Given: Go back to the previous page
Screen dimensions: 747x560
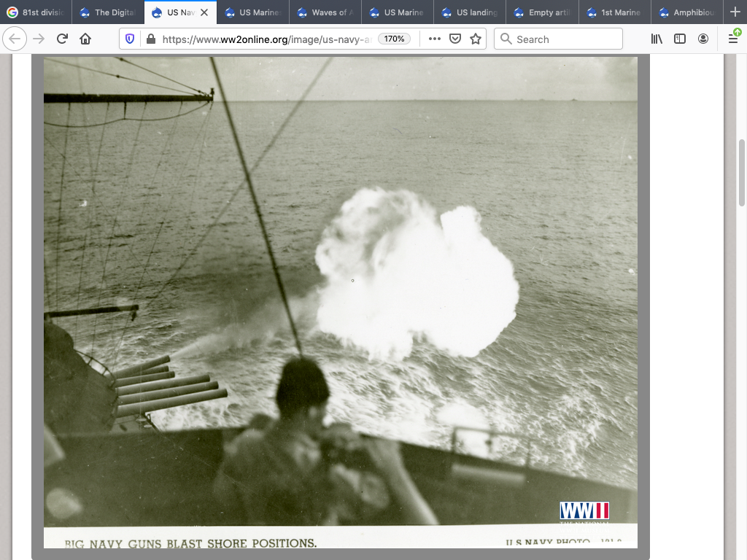Looking at the screenshot, I should (15, 39).
